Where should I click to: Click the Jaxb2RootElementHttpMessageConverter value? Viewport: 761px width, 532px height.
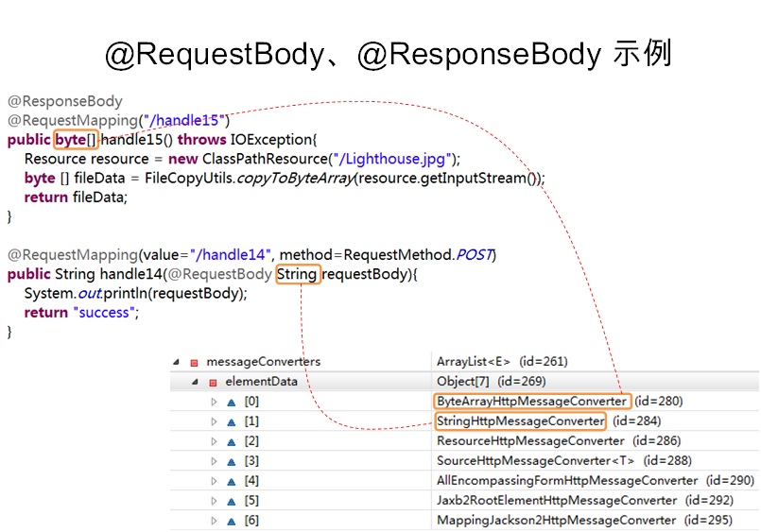tap(557, 501)
